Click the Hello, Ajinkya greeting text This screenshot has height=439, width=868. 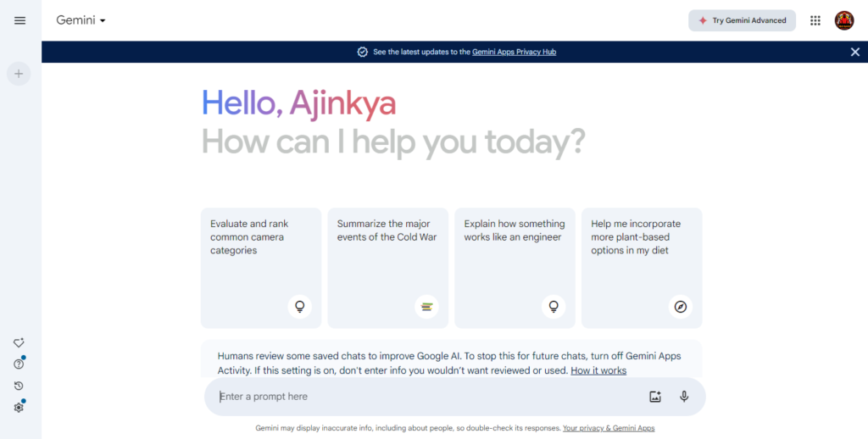point(299,103)
